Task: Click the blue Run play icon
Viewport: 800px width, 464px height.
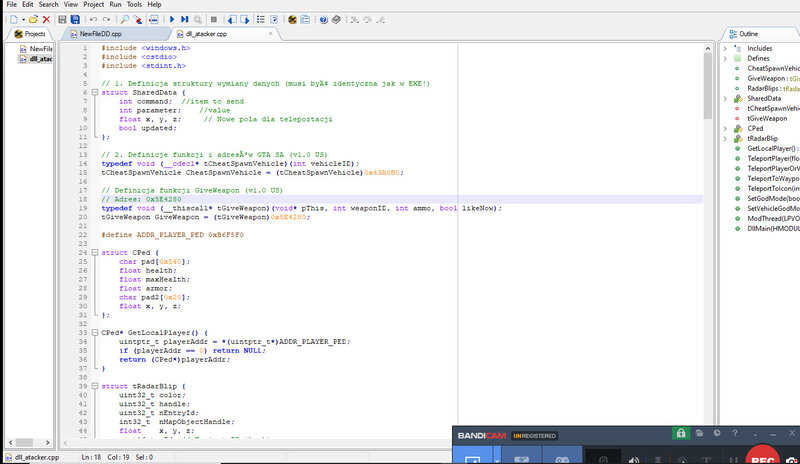Action: coord(172,19)
